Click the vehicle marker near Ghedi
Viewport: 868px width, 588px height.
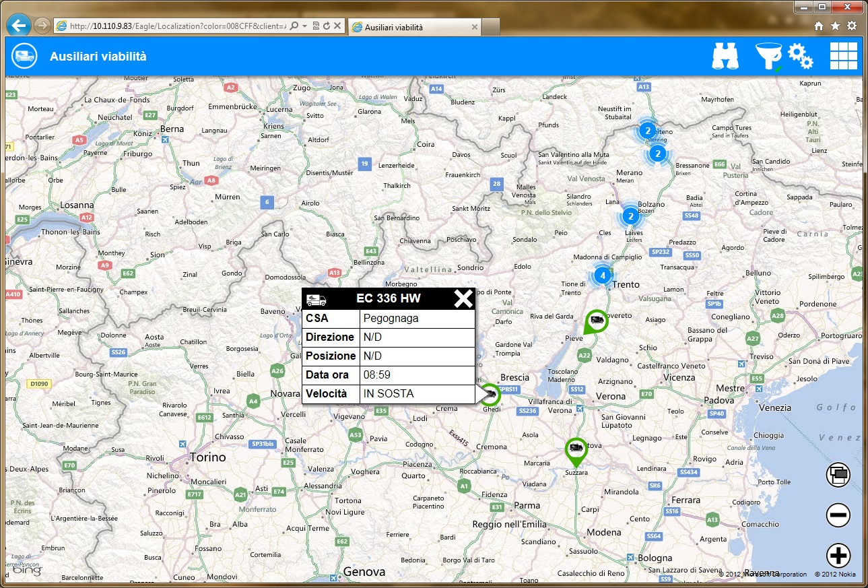pos(490,393)
